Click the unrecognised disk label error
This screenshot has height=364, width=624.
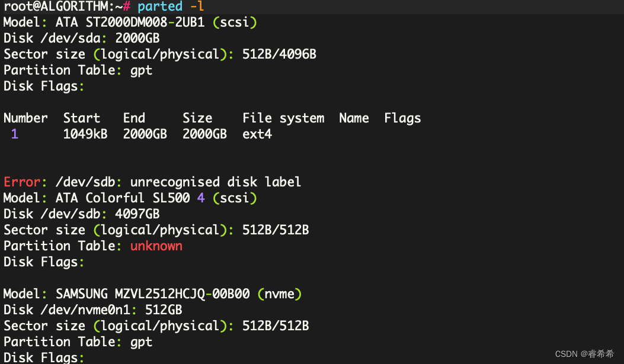click(x=211, y=182)
